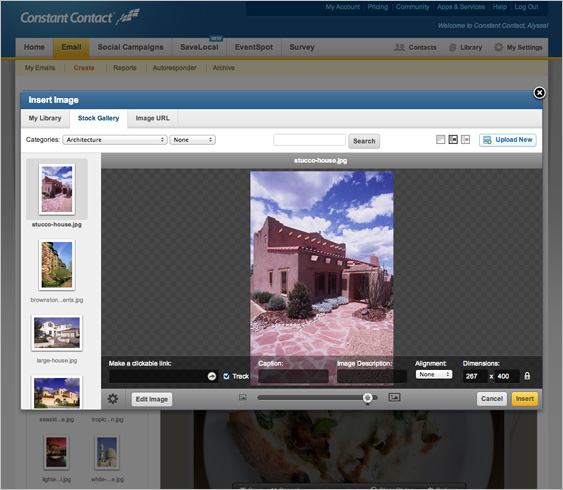Select the white mosque thumbnail in background gallery

coord(107,453)
